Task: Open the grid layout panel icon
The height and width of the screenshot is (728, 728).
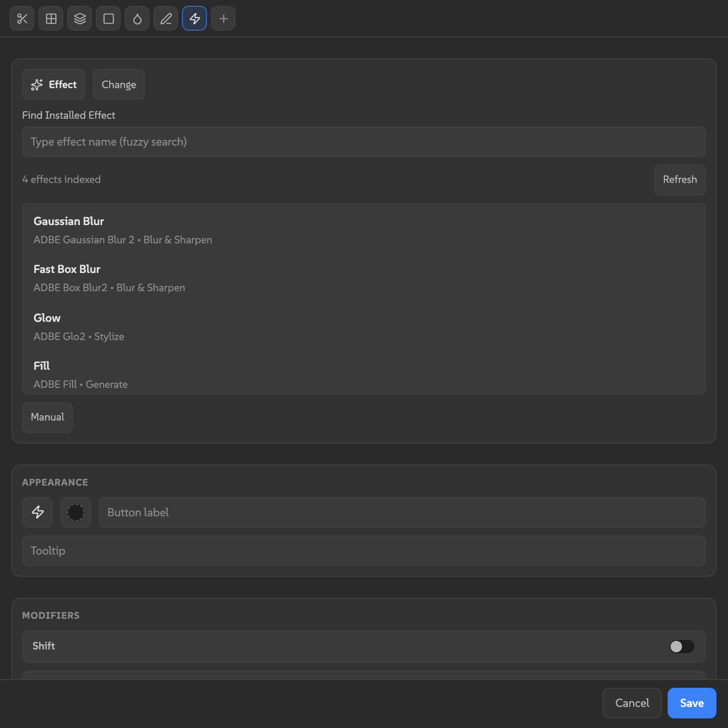Action: coord(51,18)
